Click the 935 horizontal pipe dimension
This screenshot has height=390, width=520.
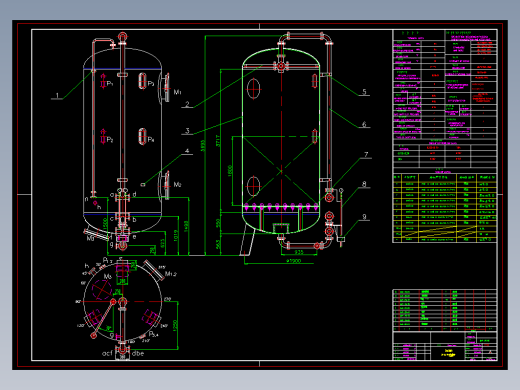point(299,252)
